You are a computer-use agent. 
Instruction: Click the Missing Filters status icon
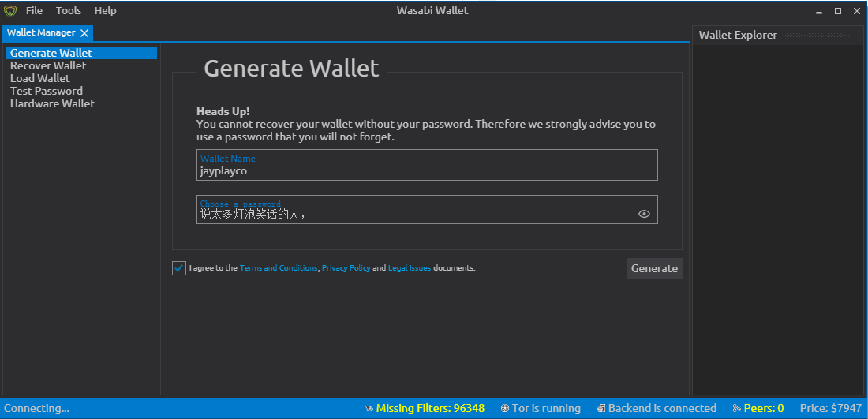point(369,409)
